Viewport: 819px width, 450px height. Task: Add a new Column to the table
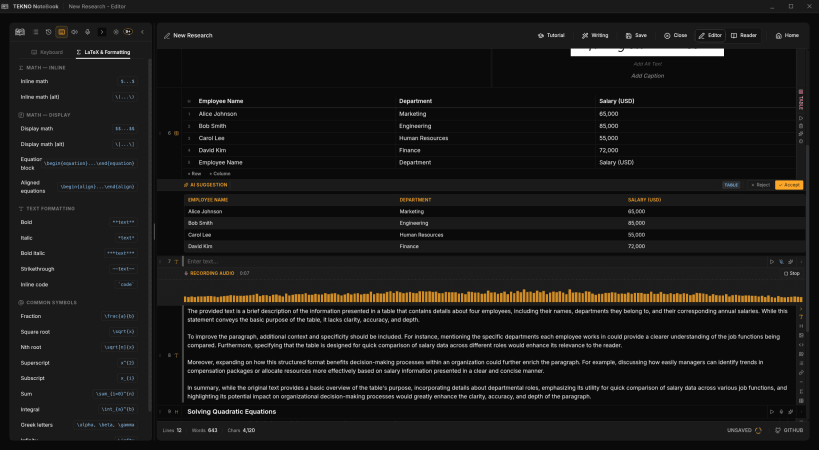pos(220,173)
